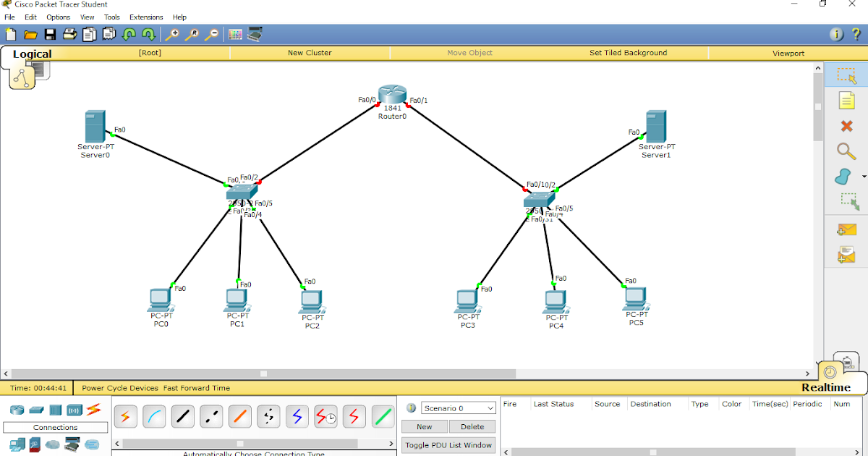Select the Routers device category
The height and width of the screenshot is (456, 868).
pyautogui.click(x=17, y=410)
